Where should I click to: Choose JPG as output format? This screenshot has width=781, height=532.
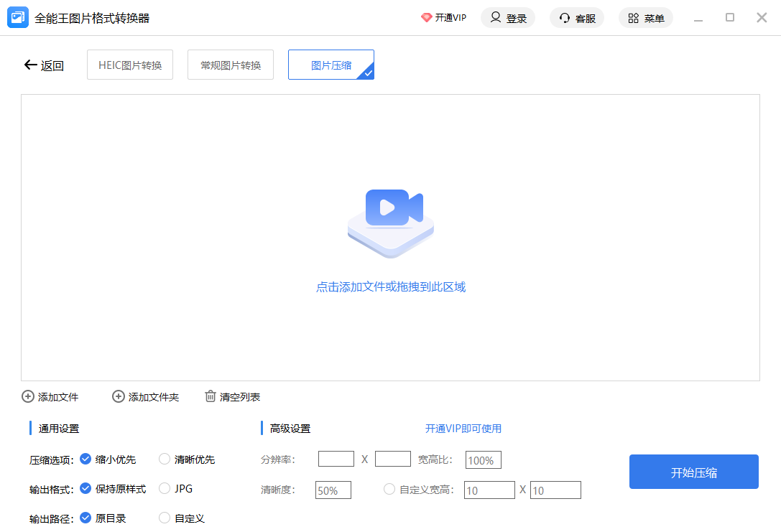165,488
